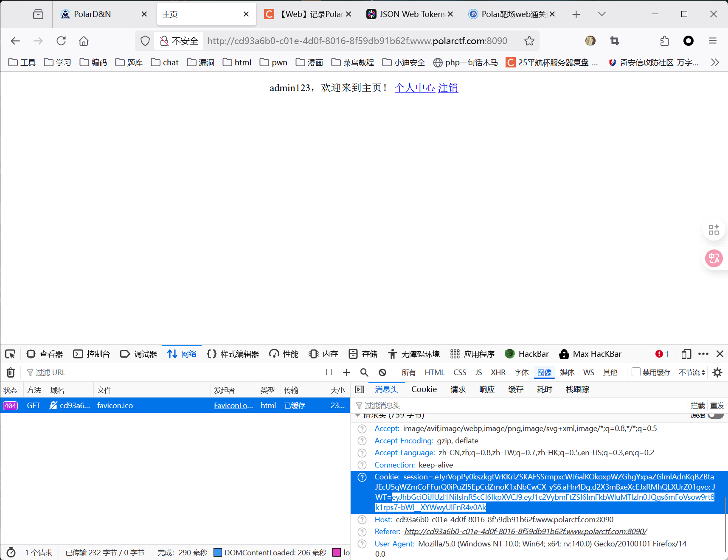
Task: Switch to the JSON Web Tokens tab
Action: [410, 14]
